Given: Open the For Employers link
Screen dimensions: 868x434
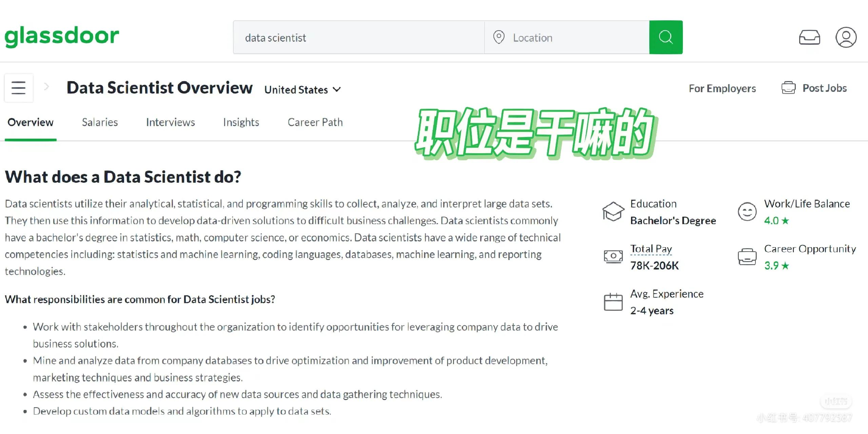Looking at the screenshot, I should [722, 88].
